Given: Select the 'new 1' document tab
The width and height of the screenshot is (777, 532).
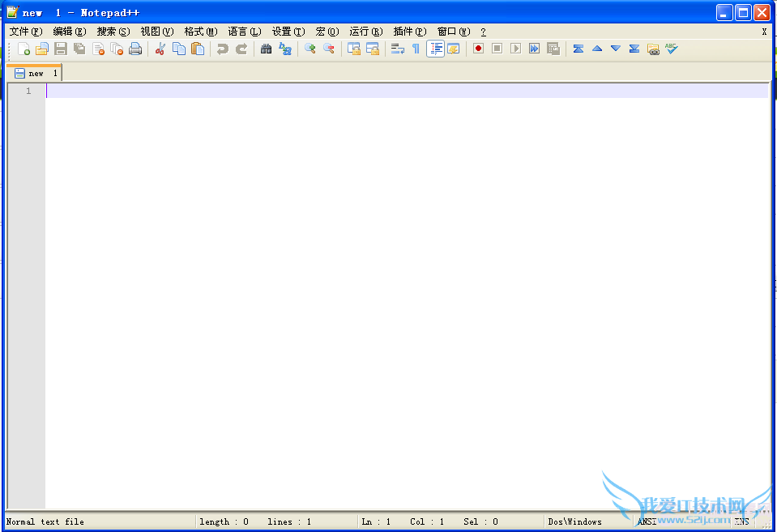Looking at the screenshot, I should point(34,73).
